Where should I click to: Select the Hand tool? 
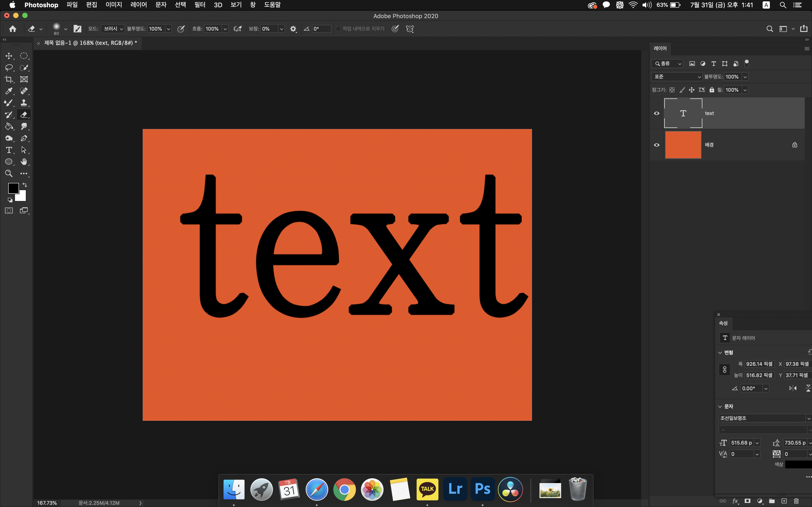click(x=24, y=162)
